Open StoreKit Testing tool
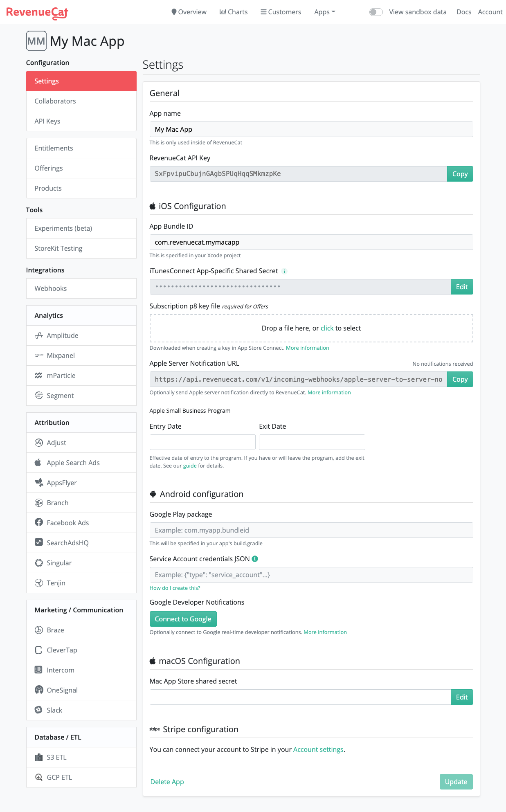 pyautogui.click(x=81, y=248)
